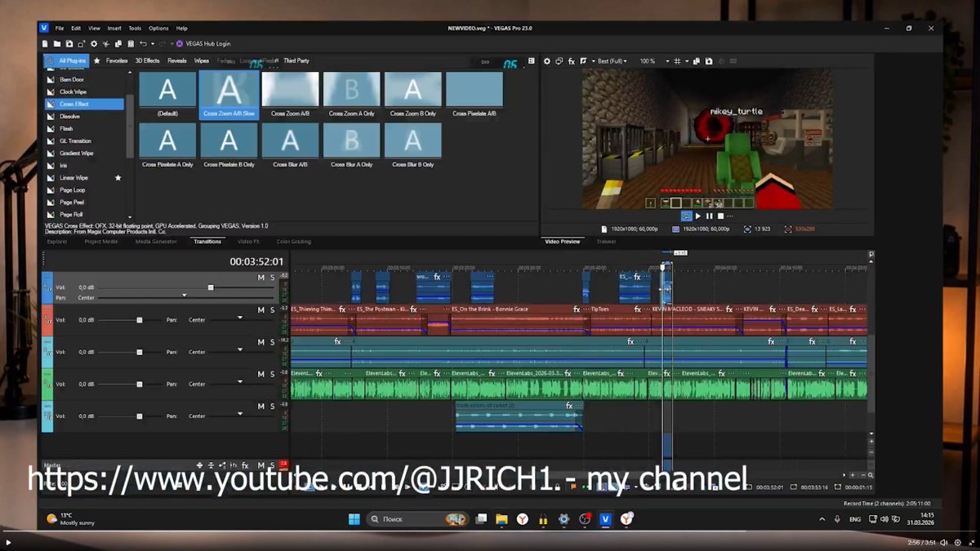Show 3D Effects plug-in category

tap(147, 60)
